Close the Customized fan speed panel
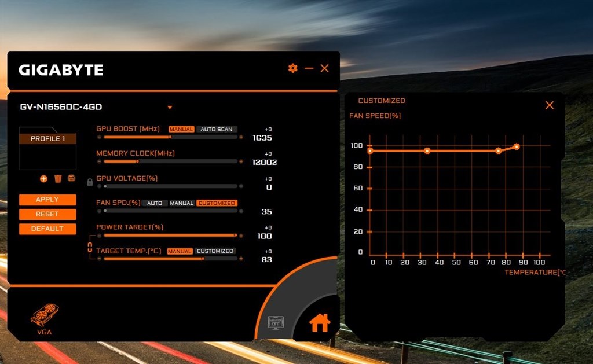593x364 pixels. tap(550, 105)
